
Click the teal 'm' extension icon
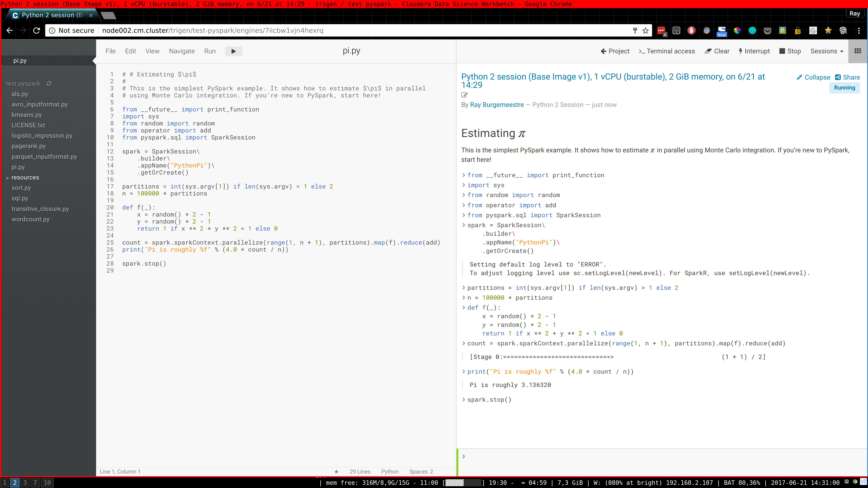point(752,31)
